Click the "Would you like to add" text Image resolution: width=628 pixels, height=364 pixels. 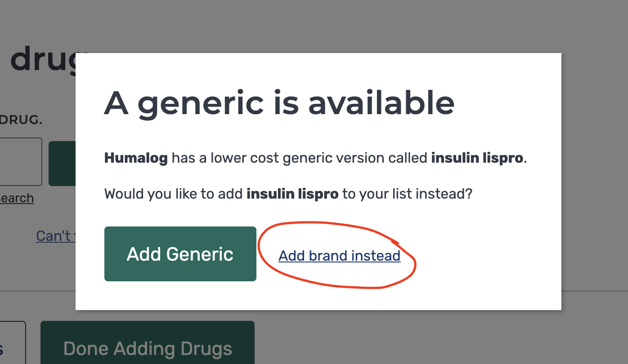tap(174, 194)
